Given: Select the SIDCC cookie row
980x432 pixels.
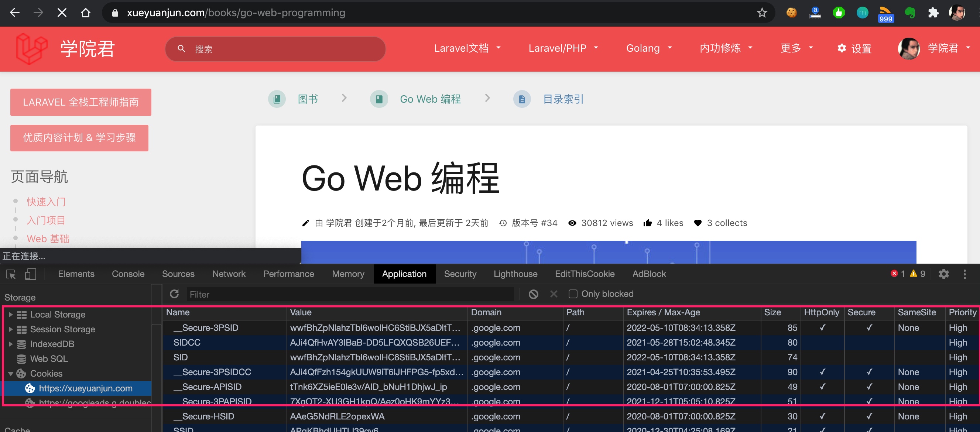Looking at the screenshot, I should [x=570, y=343].
